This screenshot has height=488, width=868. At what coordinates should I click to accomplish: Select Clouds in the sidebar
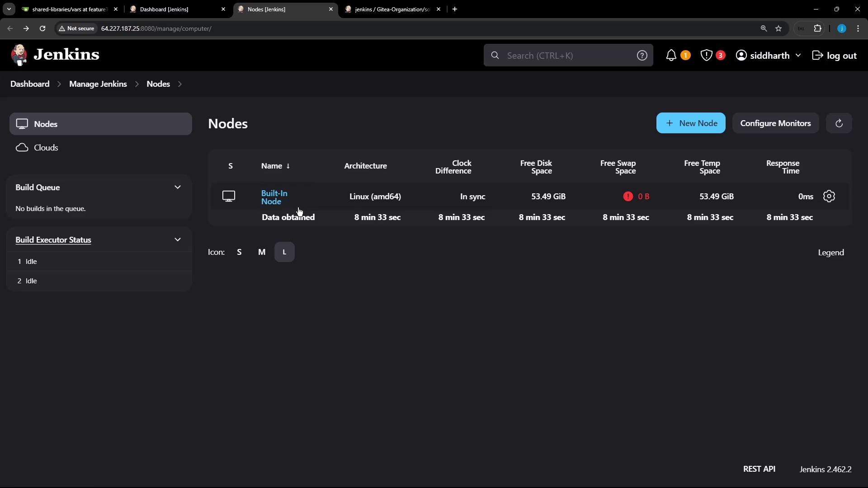46,148
